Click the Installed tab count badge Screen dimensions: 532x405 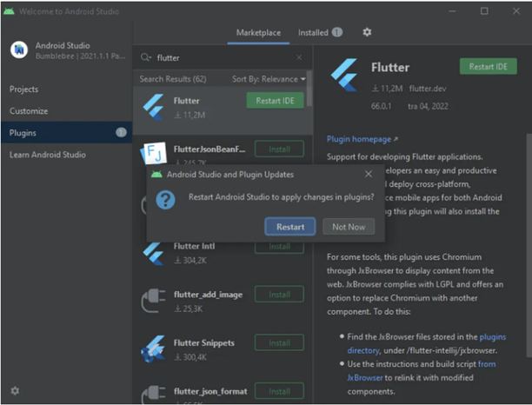click(337, 32)
